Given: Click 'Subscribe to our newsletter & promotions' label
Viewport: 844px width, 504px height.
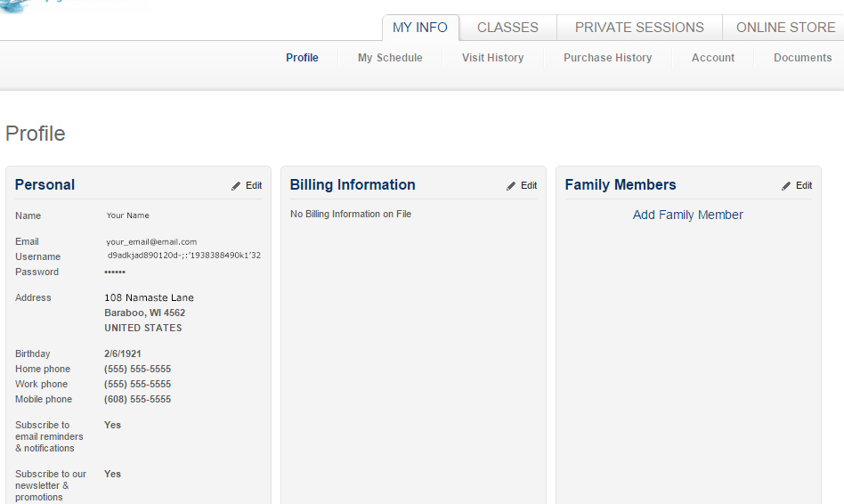Looking at the screenshot, I should [x=51, y=485].
